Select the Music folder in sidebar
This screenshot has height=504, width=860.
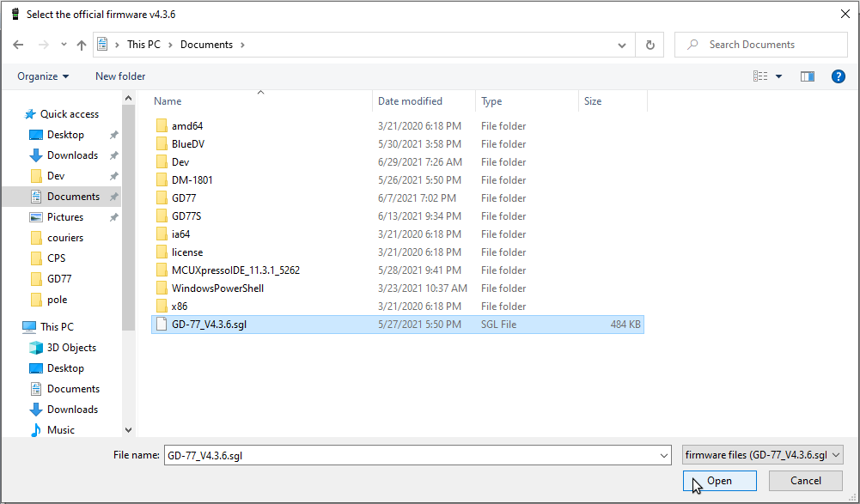[x=60, y=430]
